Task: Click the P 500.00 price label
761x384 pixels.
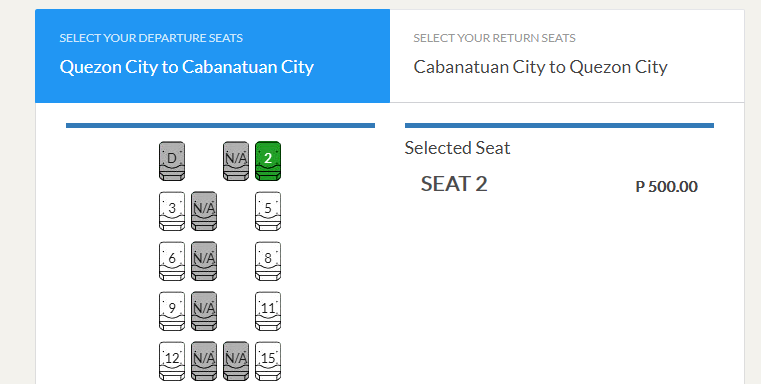Action: point(666,186)
